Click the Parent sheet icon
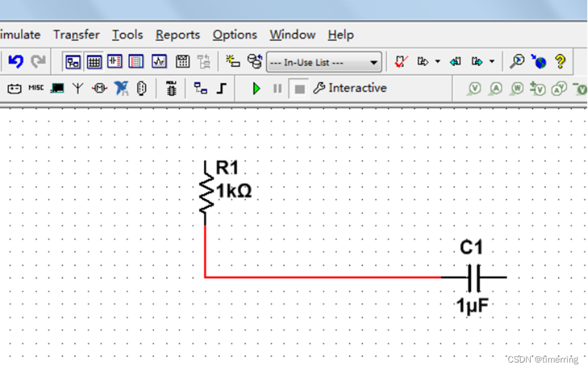Screen dimensions: 588x370 coord(204,61)
